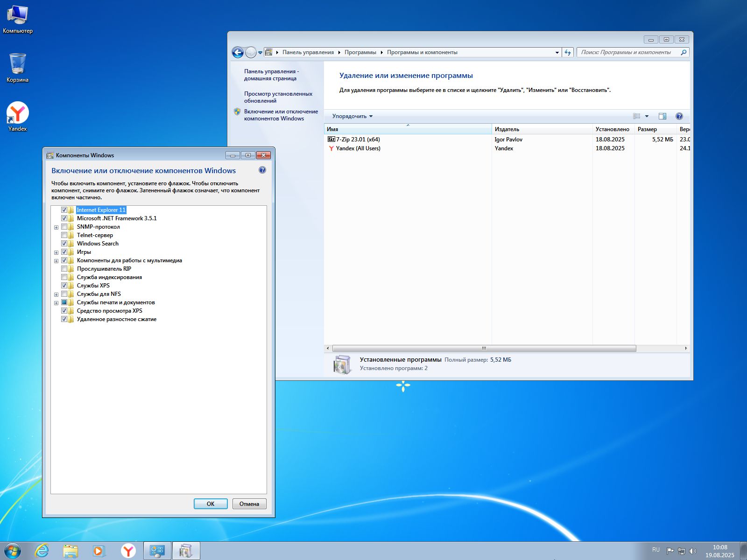Viewport: 747px width, 560px height.
Task: Expand the Службы для NFS node
Action: pos(56,294)
